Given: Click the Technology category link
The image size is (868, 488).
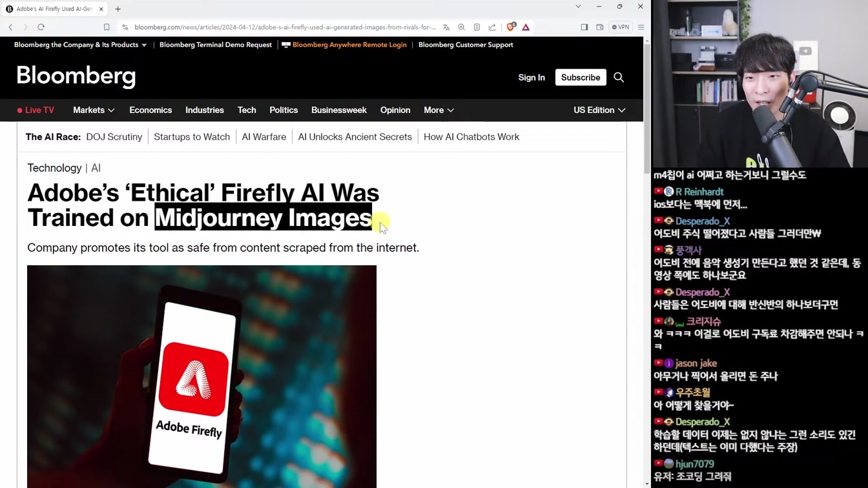Looking at the screenshot, I should [54, 168].
